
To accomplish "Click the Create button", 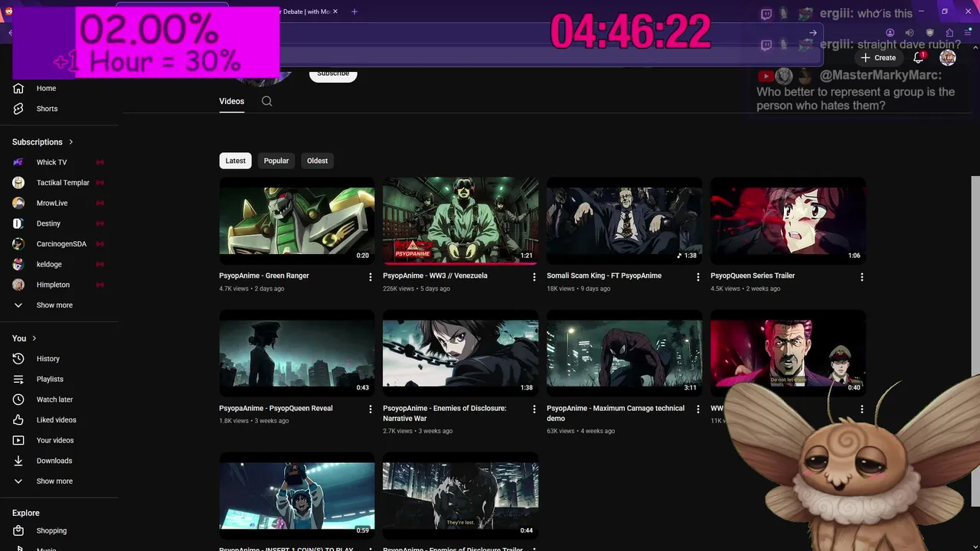I will (878, 57).
